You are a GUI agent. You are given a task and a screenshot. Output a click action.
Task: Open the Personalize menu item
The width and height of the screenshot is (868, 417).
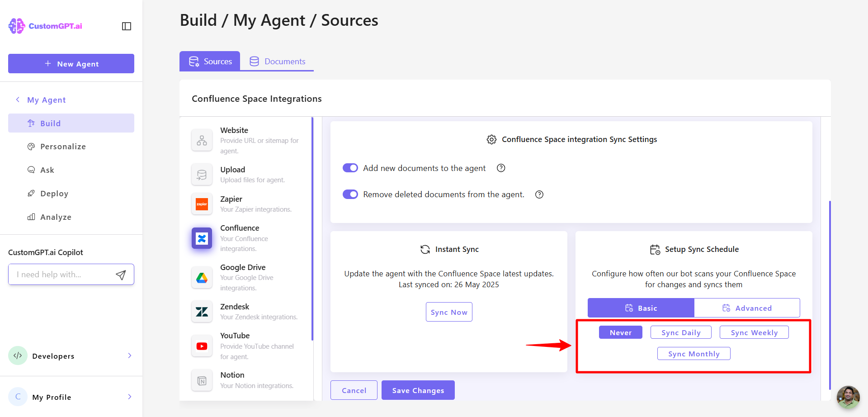coord(71,147)
